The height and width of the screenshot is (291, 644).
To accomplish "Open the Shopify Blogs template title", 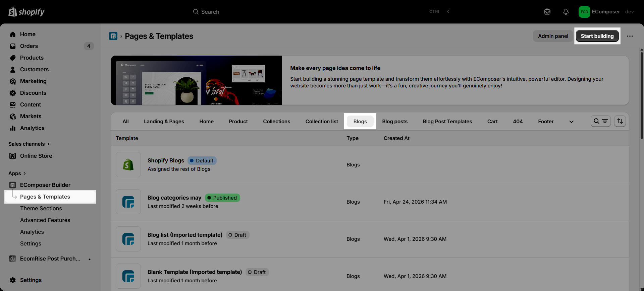I will click(166, 160).
